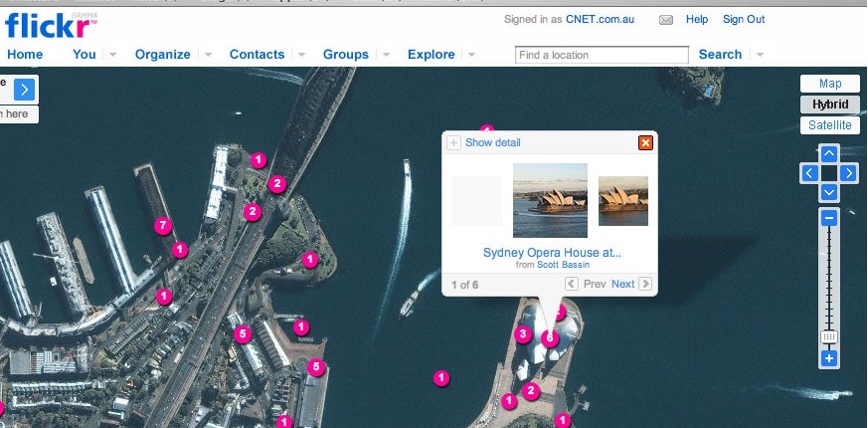Click the blue arrow panel expand button
This screenshot has height=428, width=868.
pos(25,90)
